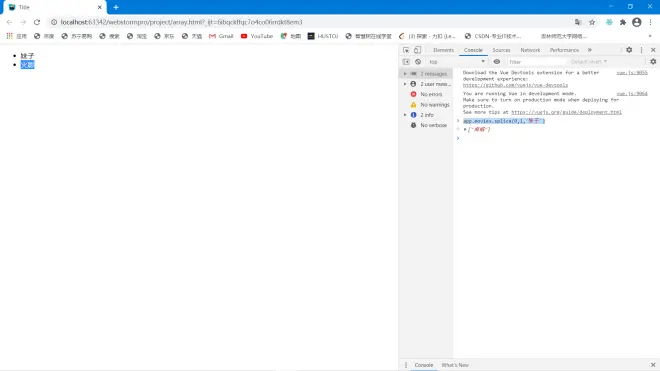Switch to the Elements tab
Viewport: 660px width, 371px height.
coord(443,50)
